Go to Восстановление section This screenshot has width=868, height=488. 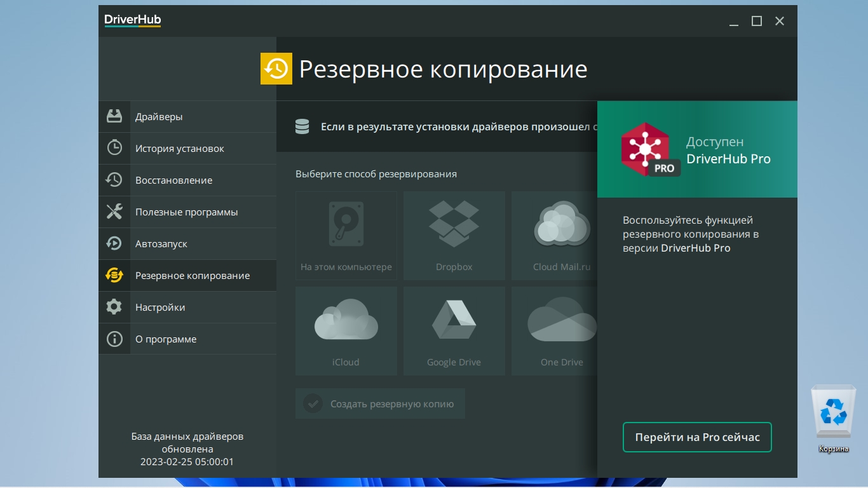click(x=187, y=180)
